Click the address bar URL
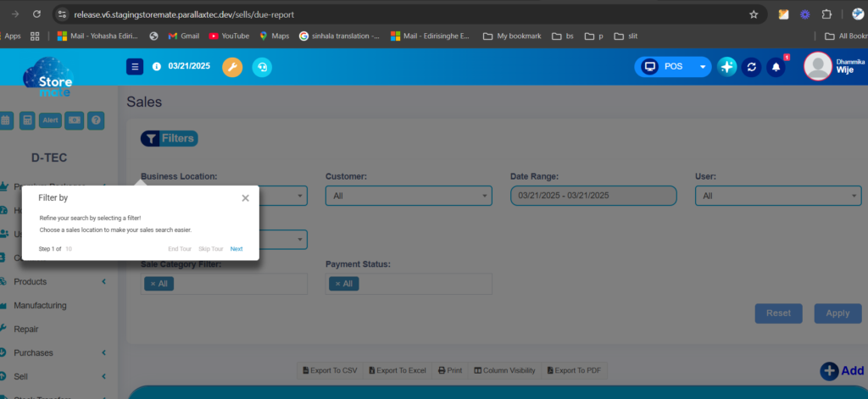The width and height of the screenshot is (868, 399). click(184, 14)
